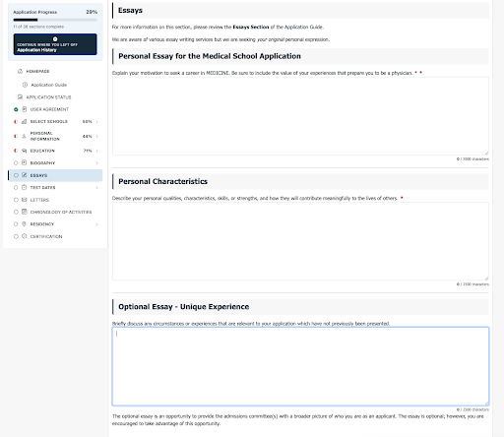This screenshot has width=504, height=437.
Task: Open the Letters envelope icon
Action: point(25,200)
